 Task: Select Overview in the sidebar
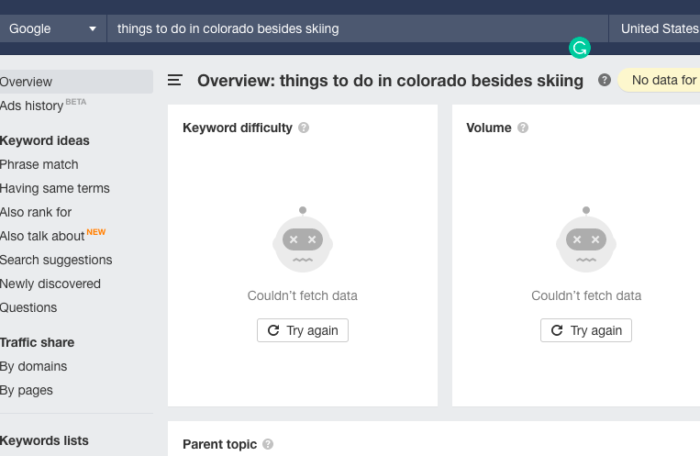click(27, 82)
